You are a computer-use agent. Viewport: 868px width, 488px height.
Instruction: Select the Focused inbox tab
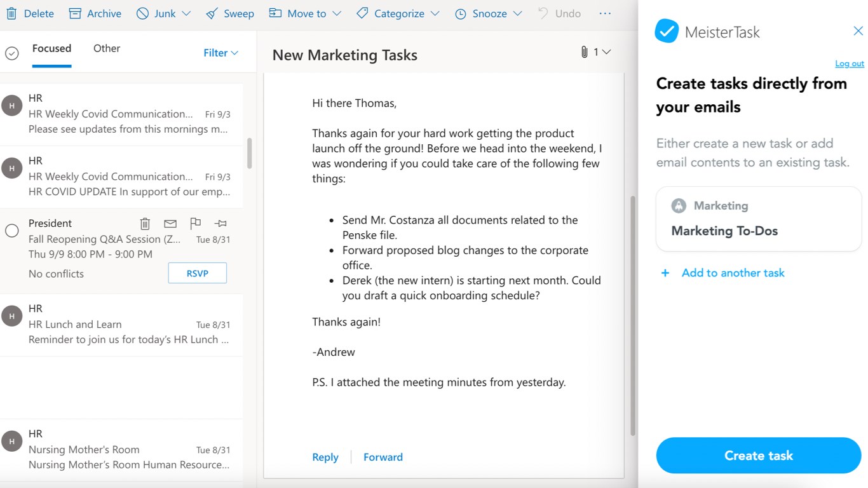tap(51, 48)
